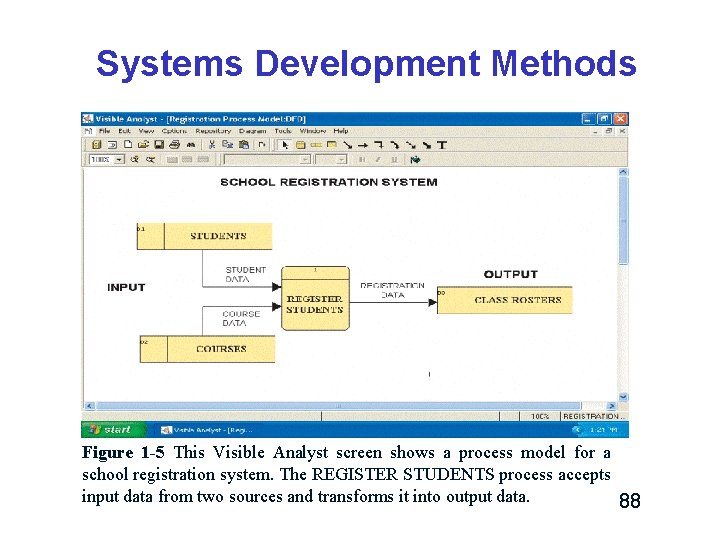Select the Text (T) tool

point(442,145)
